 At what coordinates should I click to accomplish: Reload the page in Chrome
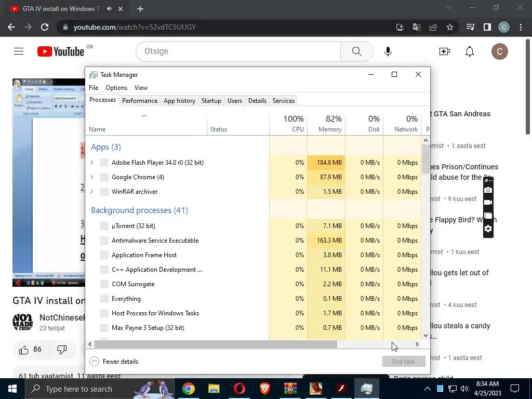click(45, 27)
